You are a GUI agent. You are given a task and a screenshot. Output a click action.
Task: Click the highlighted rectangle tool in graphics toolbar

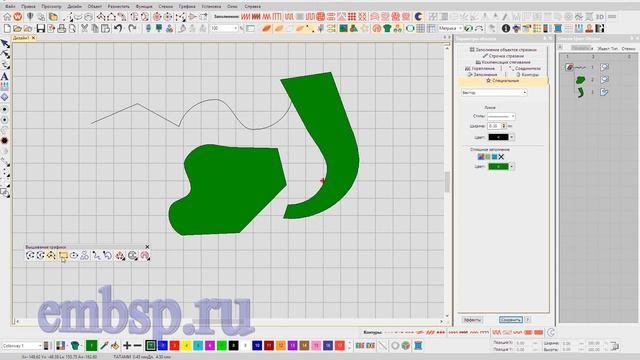tap(63, 256)
